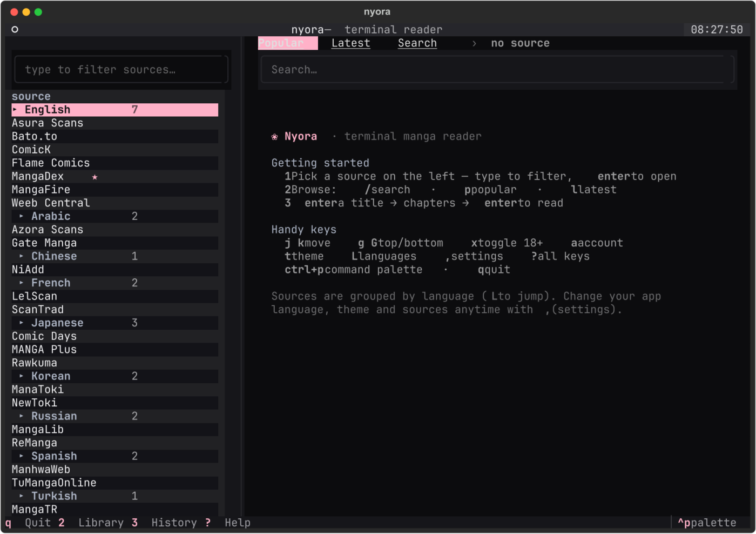Select the Rawkuma source
756x534 pixels.
[115, 363]
